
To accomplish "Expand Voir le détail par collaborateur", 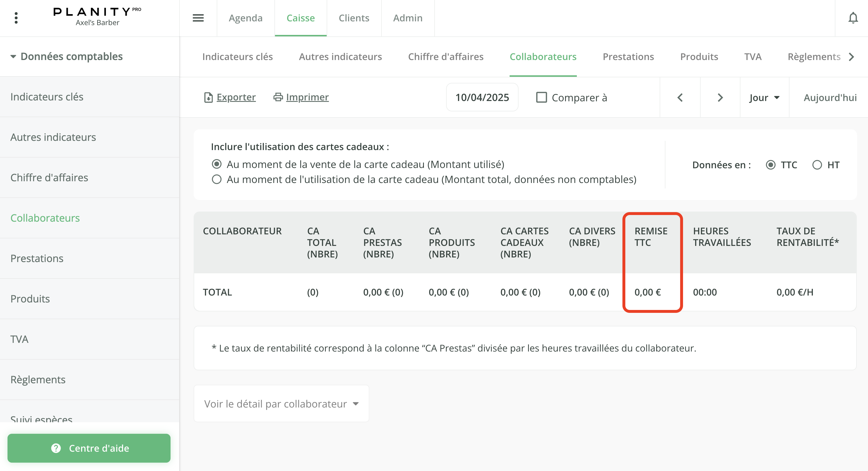I will (281, 404).
